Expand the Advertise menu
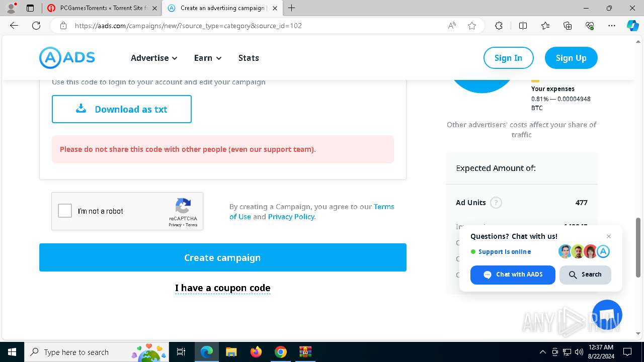This screenshot has height=362, width=644. coord(154,58)
